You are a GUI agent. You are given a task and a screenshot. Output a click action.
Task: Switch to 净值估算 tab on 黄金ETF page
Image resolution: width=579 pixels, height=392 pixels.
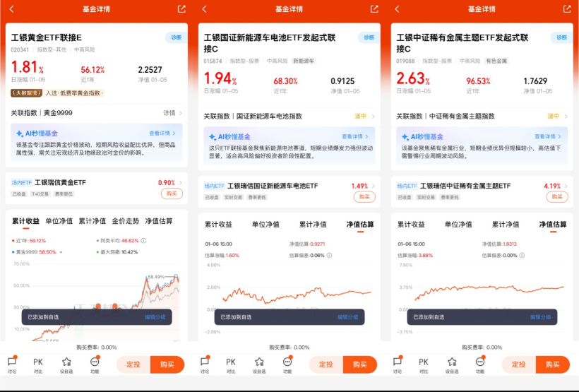[x=159, y=221]
